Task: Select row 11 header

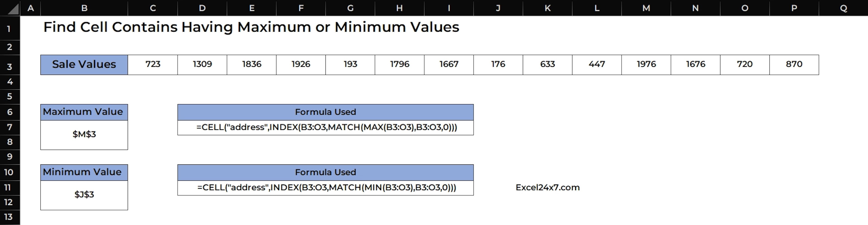Action: [10, 187]
